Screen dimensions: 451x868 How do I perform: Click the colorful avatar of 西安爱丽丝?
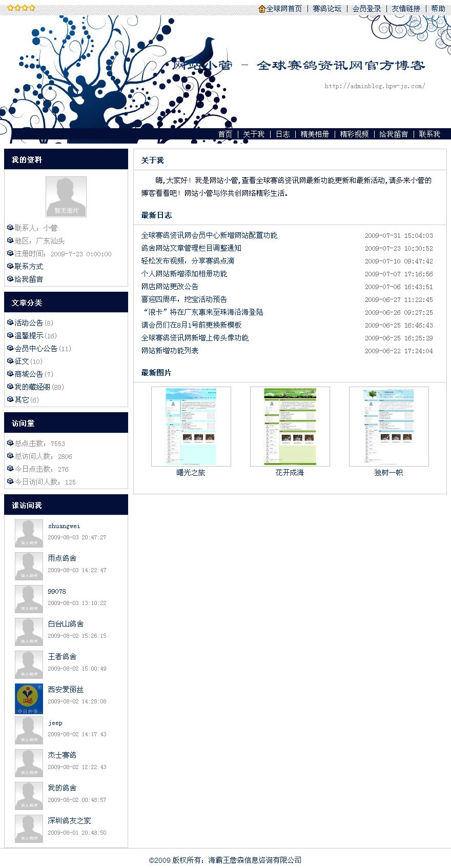(29, 698)
